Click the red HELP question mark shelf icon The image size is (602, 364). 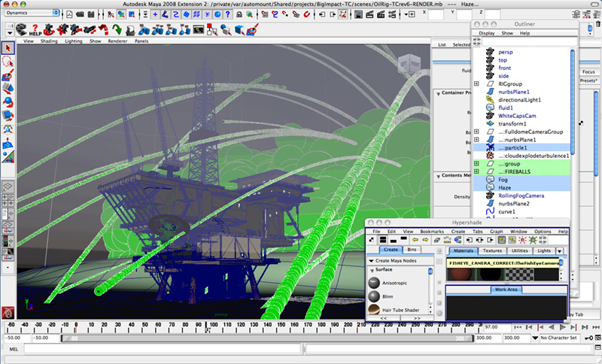pyautogui.click(x=35, y=29)
